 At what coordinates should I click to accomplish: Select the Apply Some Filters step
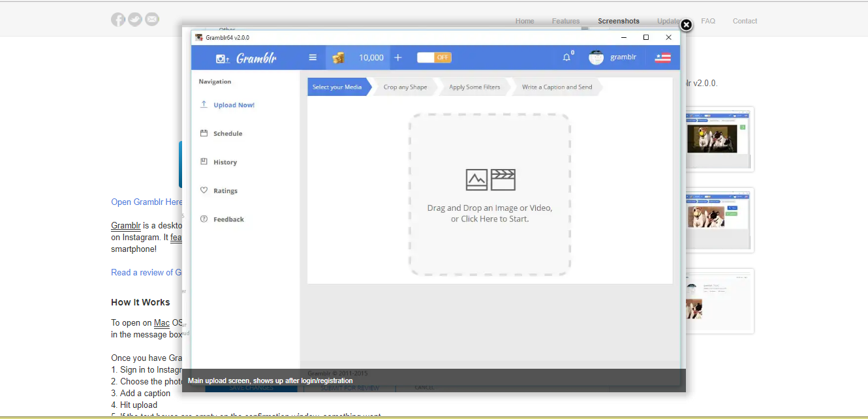474,87
